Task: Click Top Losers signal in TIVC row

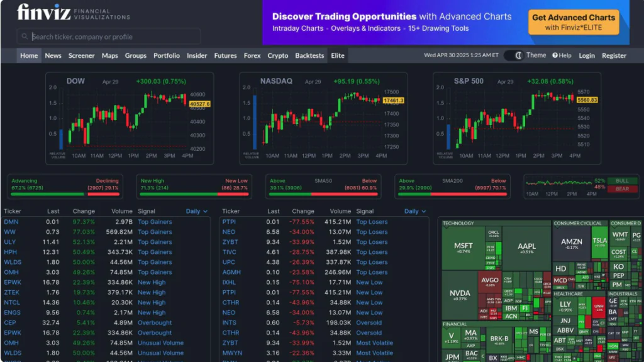Action: click(x=372, y=252)
